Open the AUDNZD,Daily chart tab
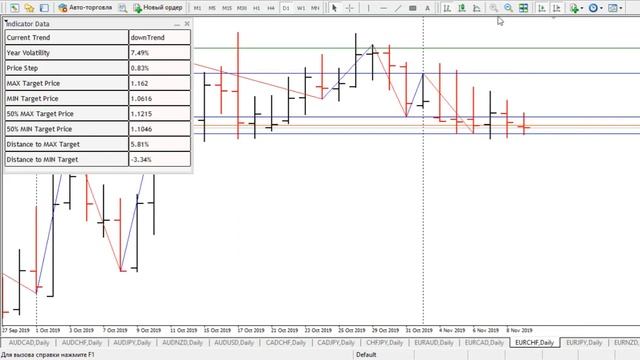 (x=182, y=342)
